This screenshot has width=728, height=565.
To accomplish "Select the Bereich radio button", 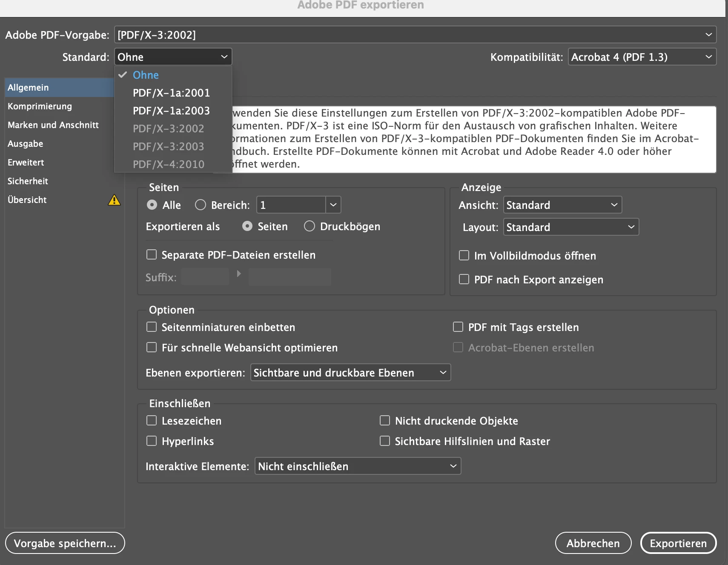I will pyautogui.click(x=201, y=205).
